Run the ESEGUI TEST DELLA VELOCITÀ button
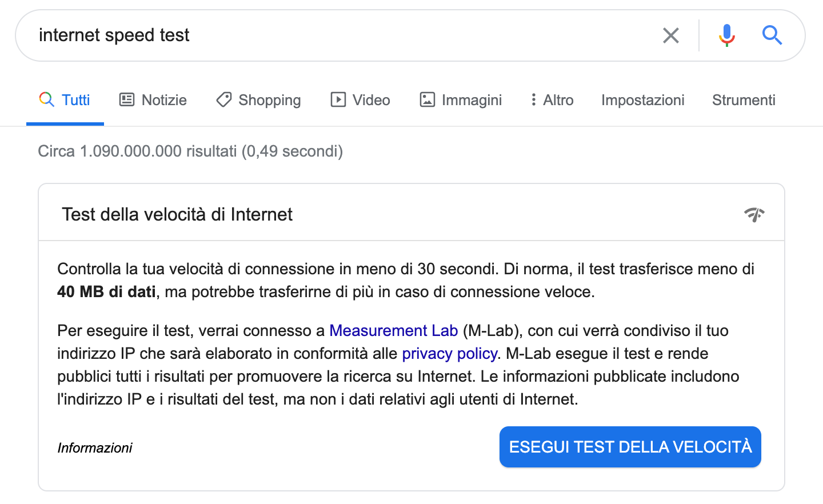 click(630, 447)
